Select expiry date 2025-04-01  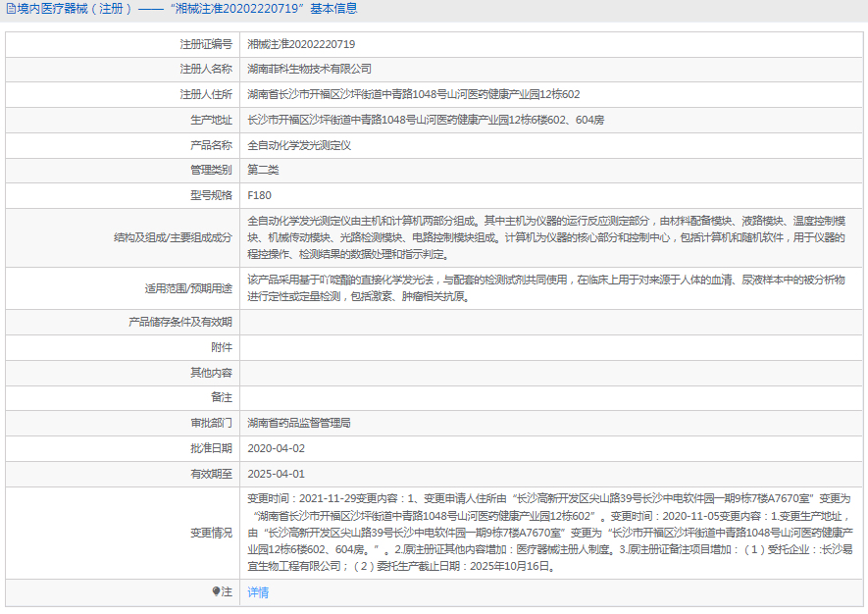(276, 474)
